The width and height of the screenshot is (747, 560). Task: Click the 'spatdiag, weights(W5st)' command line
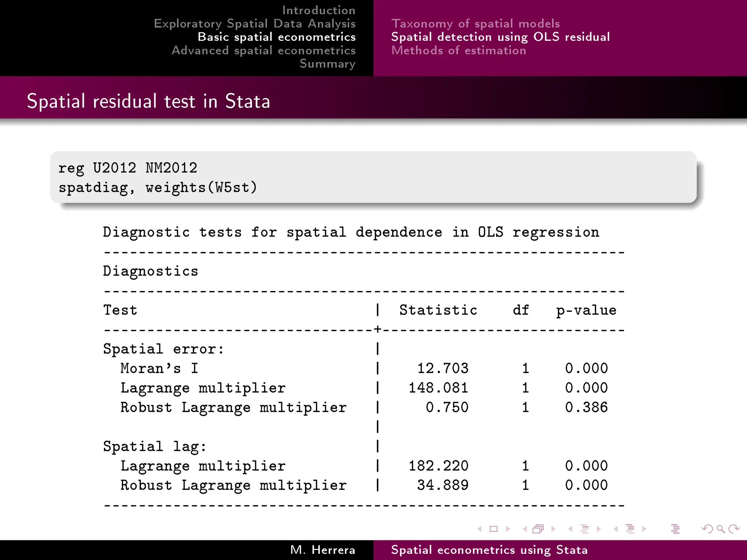pyautogui.click(x=158, y=188)
